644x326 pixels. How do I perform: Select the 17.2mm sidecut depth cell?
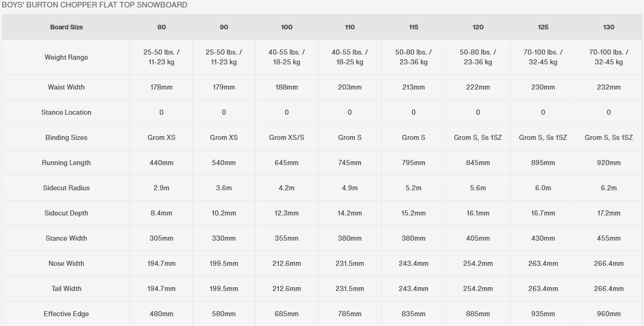coord(609,213)
